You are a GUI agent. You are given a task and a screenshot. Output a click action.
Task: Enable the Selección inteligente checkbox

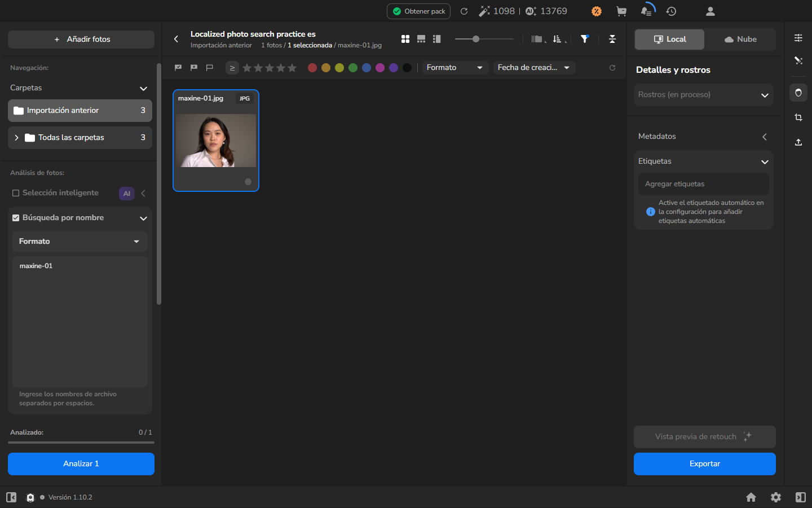point(16,193)
